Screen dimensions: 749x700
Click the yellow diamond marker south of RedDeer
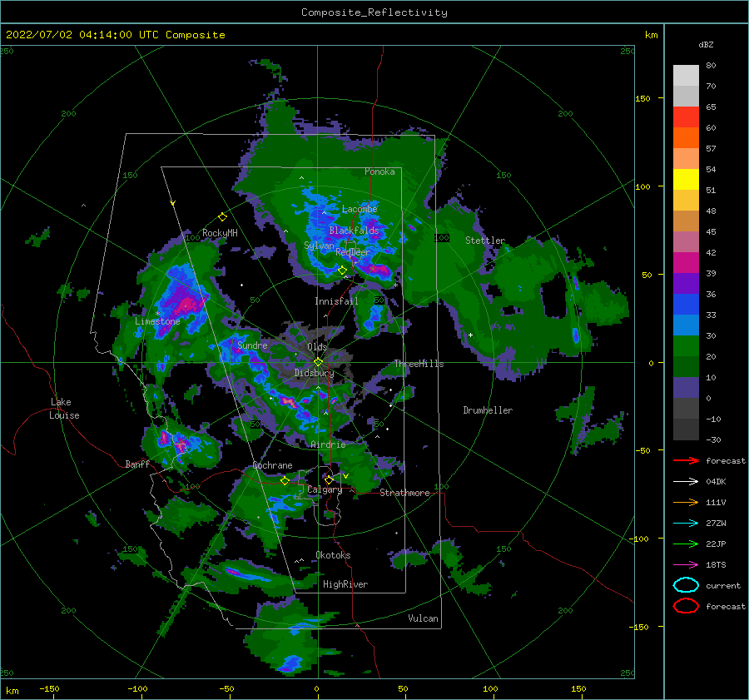coord(342,271)
